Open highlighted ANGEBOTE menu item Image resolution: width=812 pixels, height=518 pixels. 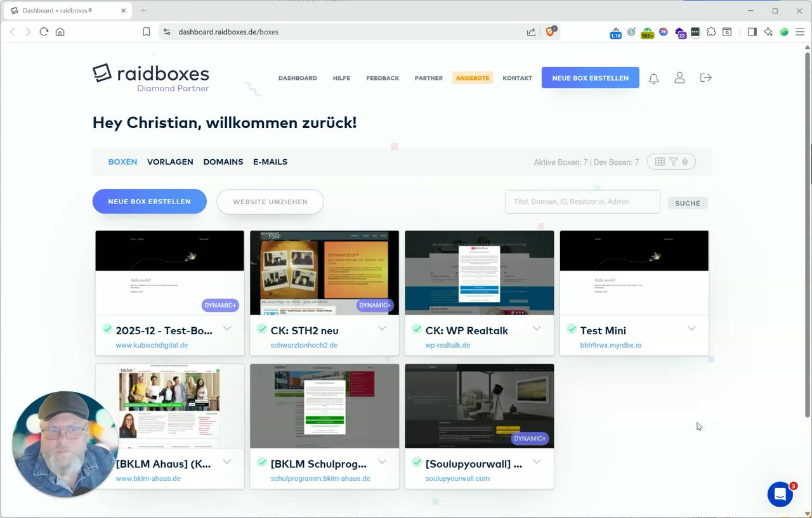click(473, 78)
